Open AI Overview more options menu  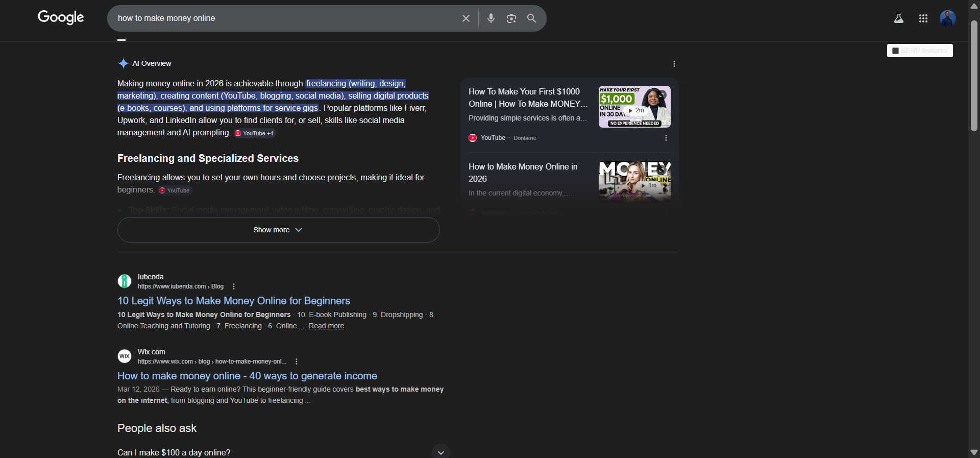pos(674,64)
